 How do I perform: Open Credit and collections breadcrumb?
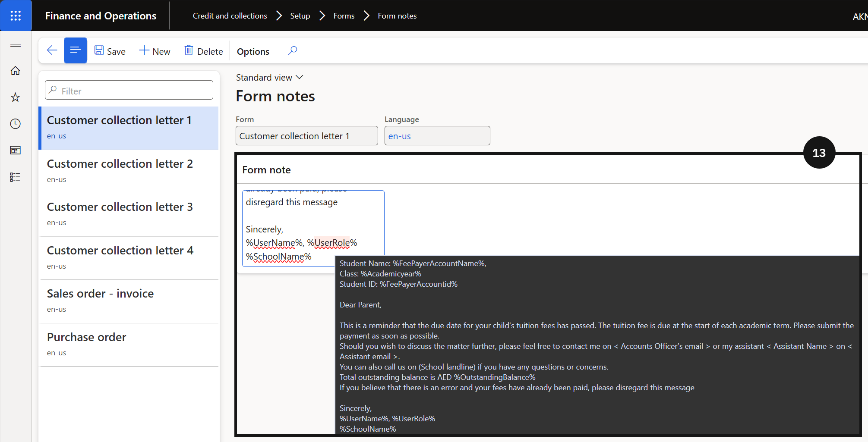click(230, 16)
